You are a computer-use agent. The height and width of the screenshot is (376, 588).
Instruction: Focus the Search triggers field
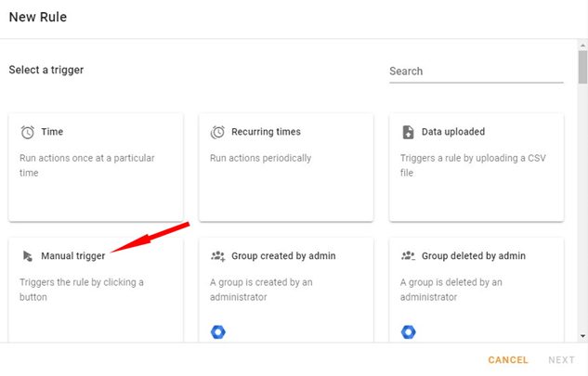coord(477,71)
